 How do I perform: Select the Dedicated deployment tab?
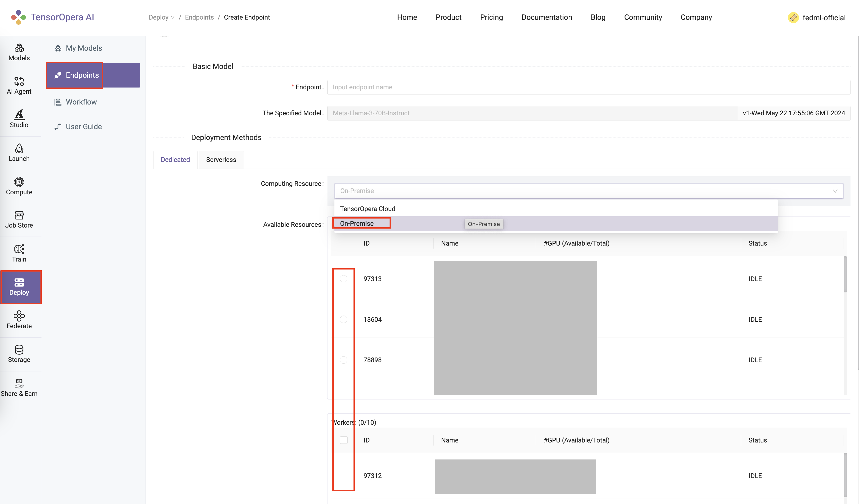[175, 159]
